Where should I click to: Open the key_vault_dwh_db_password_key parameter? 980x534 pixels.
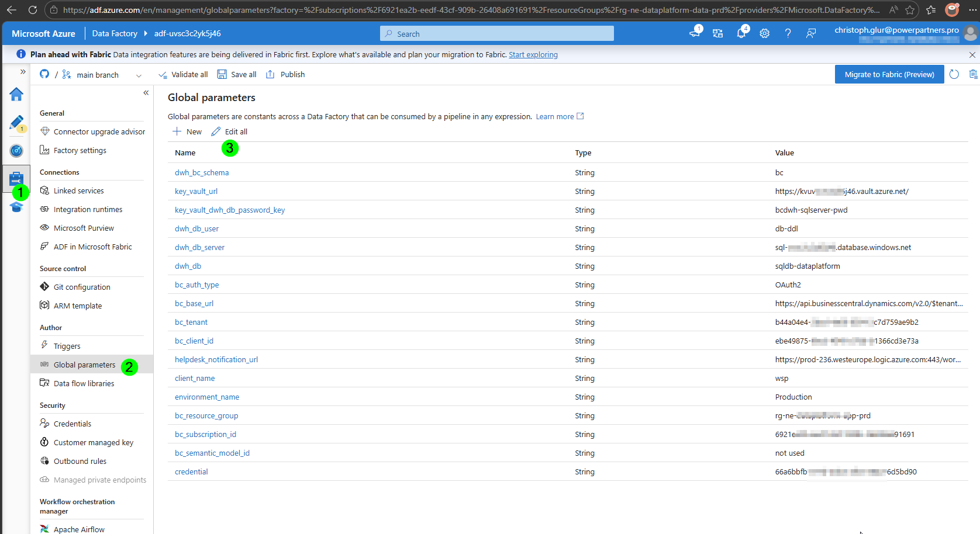(230, 210)
